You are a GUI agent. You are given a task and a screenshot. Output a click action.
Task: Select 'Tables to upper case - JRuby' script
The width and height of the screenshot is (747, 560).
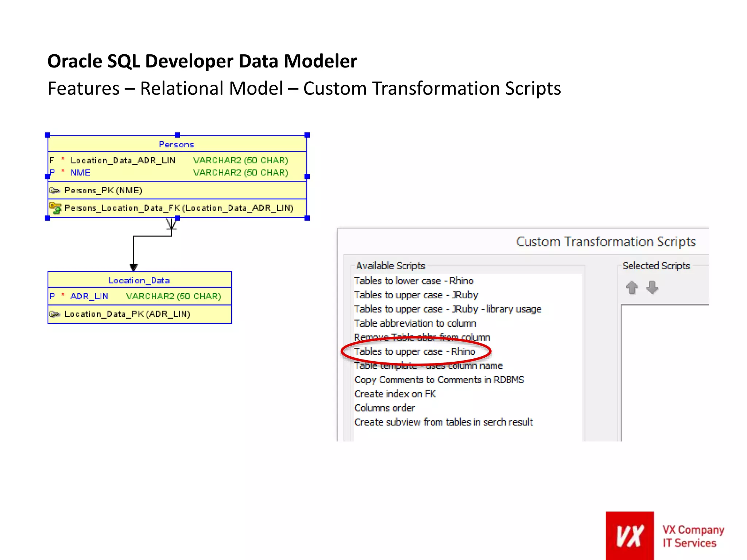416,295
